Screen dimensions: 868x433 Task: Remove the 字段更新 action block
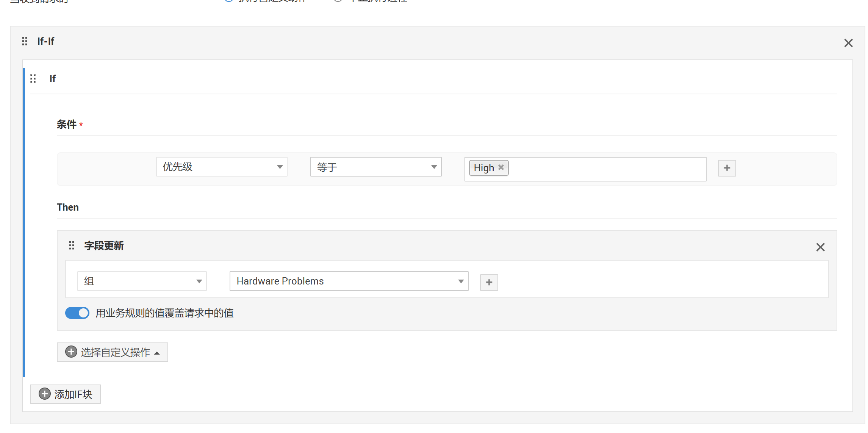[820, 247]
